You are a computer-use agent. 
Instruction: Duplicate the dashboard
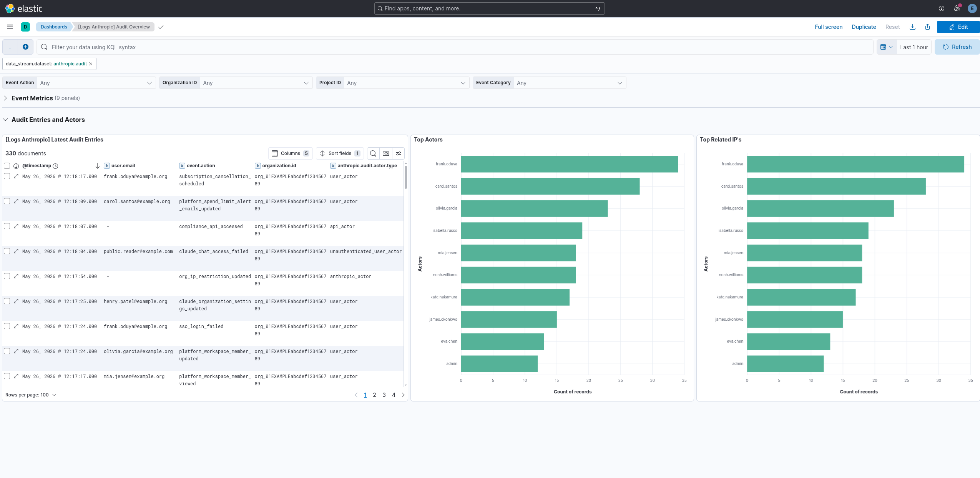click(x=864, y=27)
